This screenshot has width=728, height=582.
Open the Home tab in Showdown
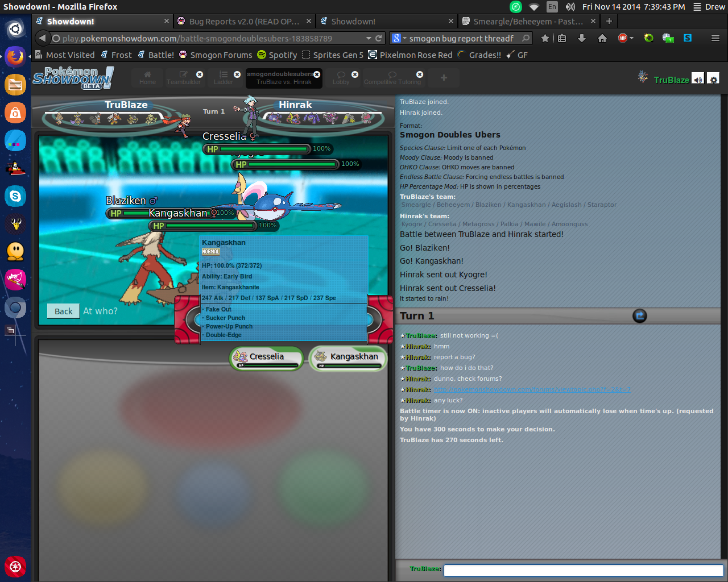click(x=147, y=78)
